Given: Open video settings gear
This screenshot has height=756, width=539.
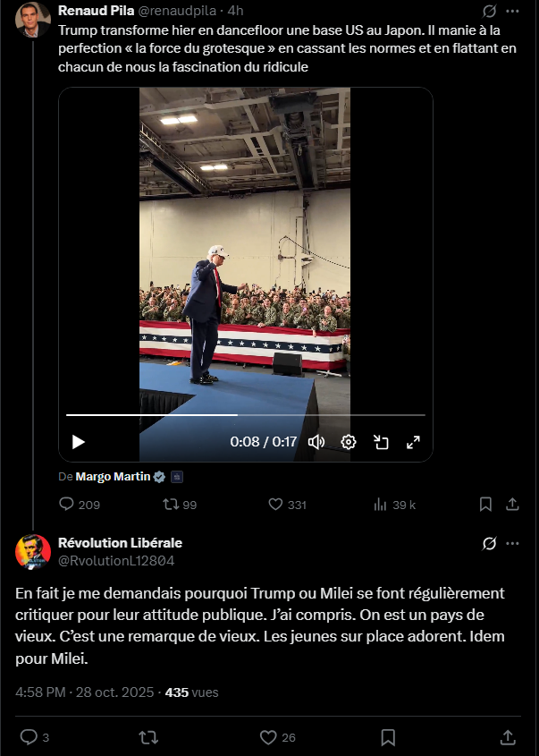Looking at the screenshot, I should point(349,441).
